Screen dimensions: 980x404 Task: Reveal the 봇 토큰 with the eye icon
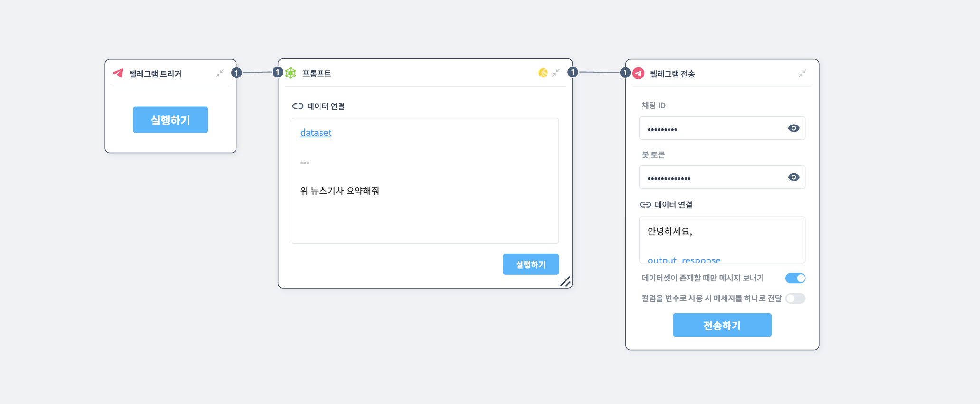click(x=793, y=177)
